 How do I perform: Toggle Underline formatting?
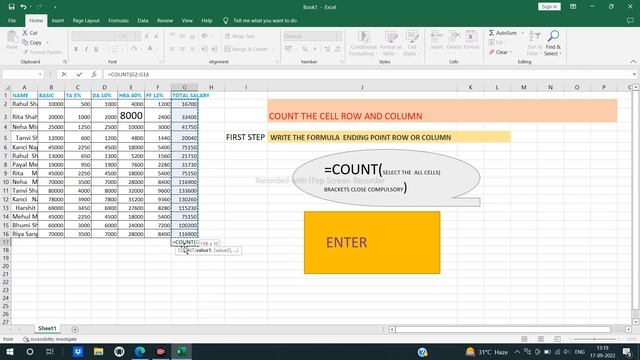pyautogui.click(x=96, y=49)
